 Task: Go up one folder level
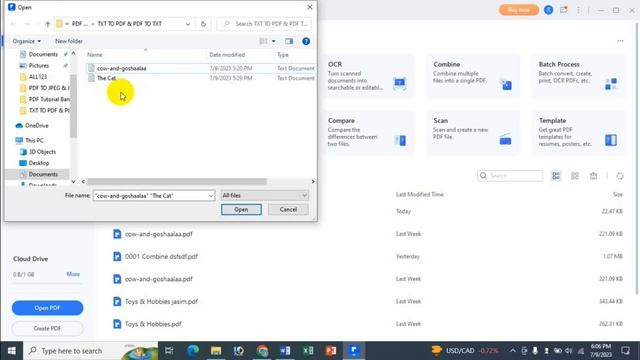click(47, 24)
